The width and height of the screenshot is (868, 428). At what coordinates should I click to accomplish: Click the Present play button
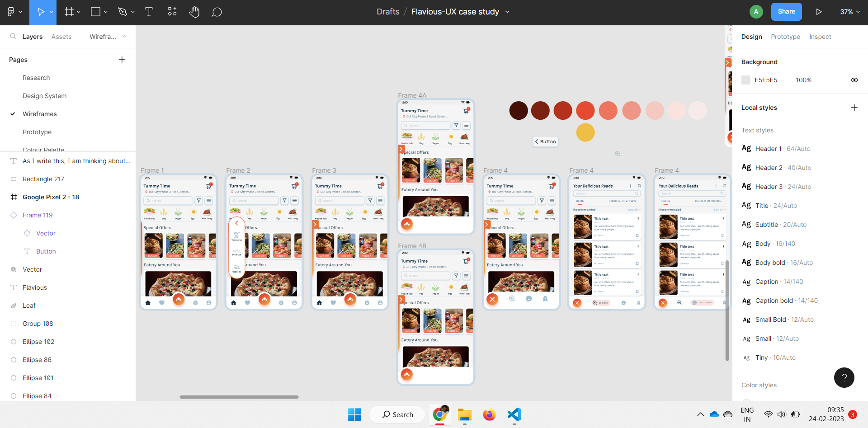click(819, 12)
